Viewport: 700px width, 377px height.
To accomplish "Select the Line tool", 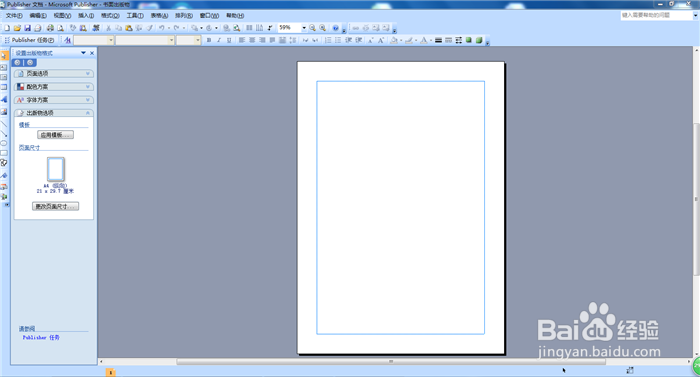I will (4, 123).
